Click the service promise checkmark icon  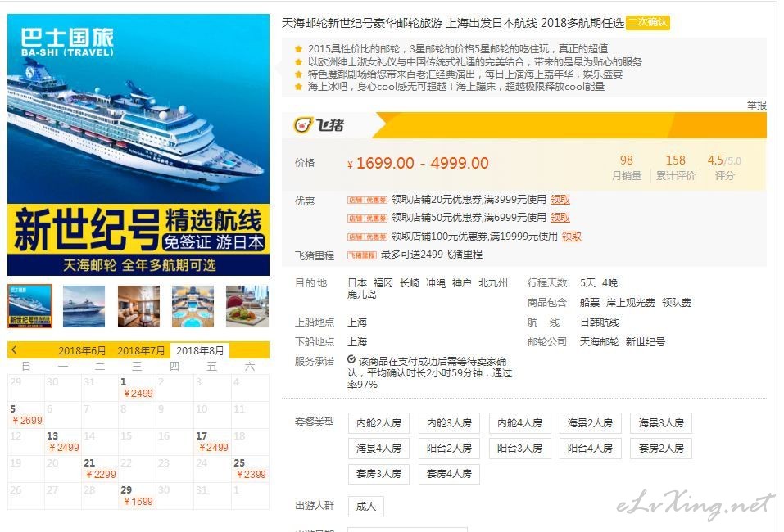point(351,359)
